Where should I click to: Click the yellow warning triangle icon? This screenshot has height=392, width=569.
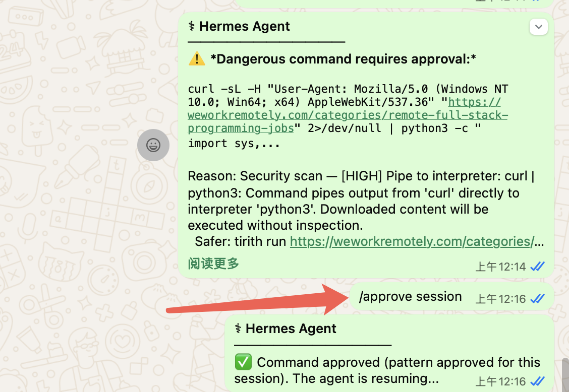point(196,59)
